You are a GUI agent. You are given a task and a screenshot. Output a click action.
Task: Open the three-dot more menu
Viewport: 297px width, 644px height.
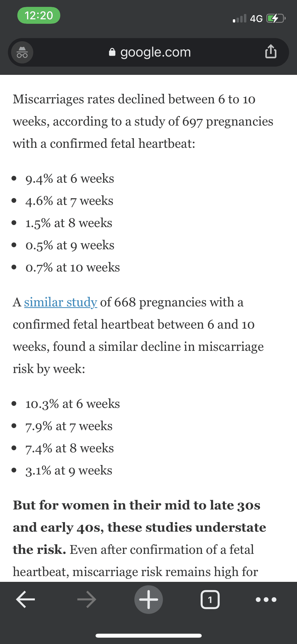tap(266, 599)
